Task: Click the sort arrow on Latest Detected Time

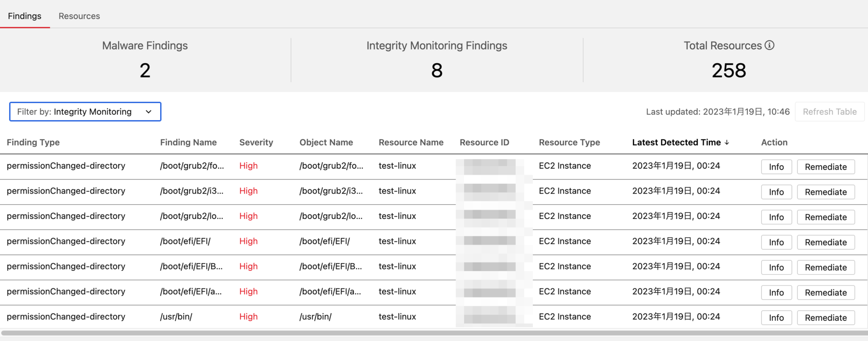Action: pyautogui.click(x=727, y=142)
